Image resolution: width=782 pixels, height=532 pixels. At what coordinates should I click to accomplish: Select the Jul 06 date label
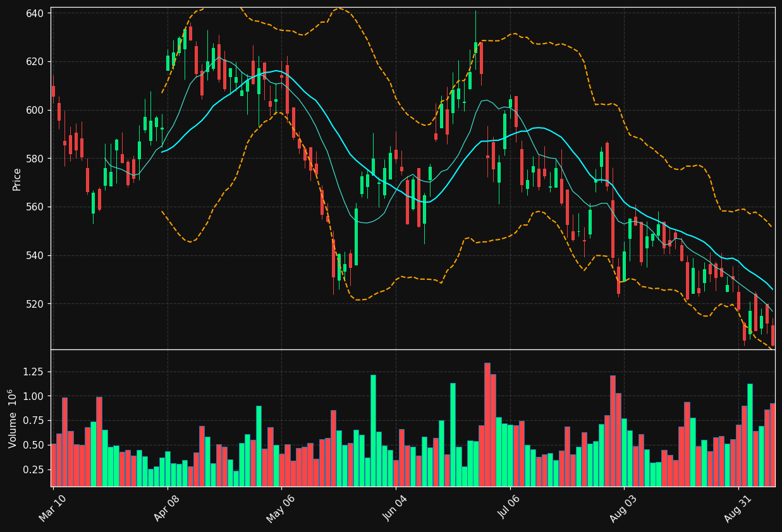point(510,507)
